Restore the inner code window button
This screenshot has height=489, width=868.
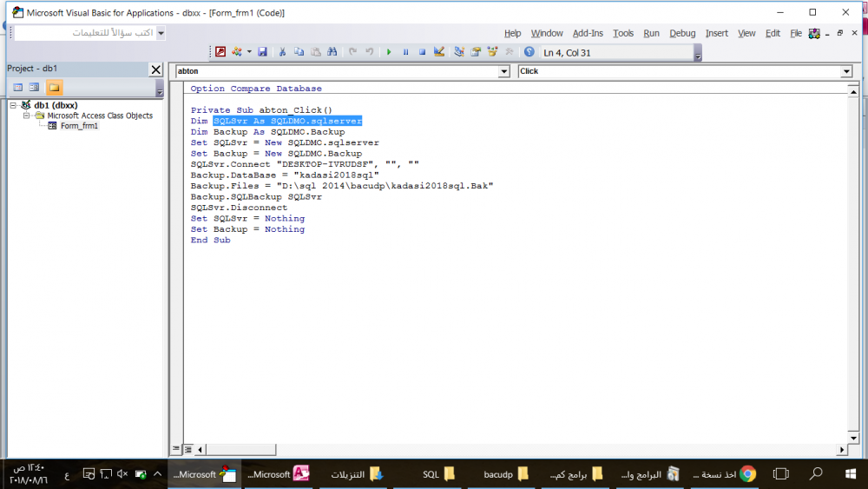[x=839, y=33]
